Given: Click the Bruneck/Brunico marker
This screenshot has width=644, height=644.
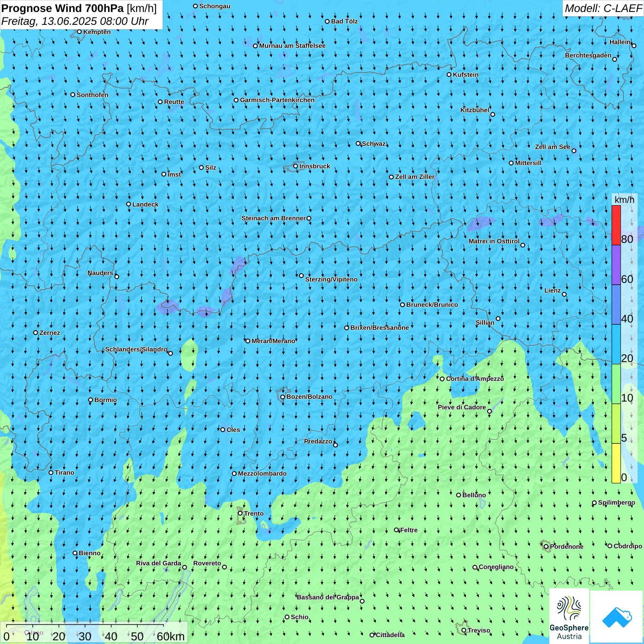Looking at the screenshot, I should (x=402, y=305).
